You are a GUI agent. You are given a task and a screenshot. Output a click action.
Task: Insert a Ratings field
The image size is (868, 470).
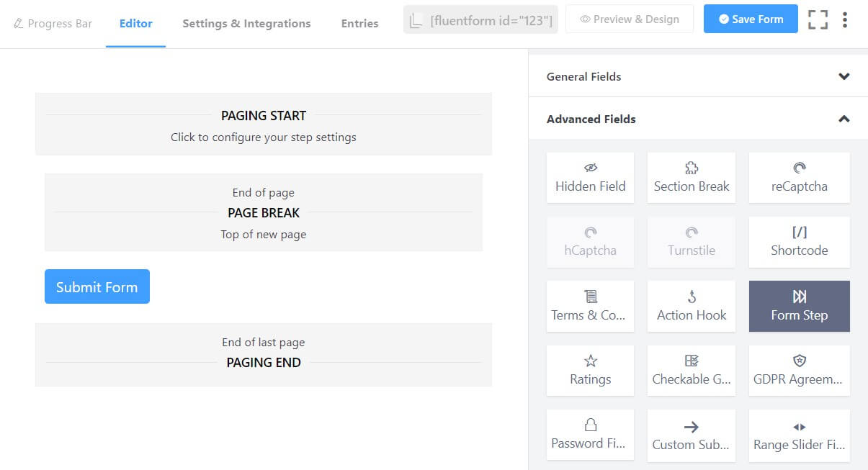tap(590, 370)
